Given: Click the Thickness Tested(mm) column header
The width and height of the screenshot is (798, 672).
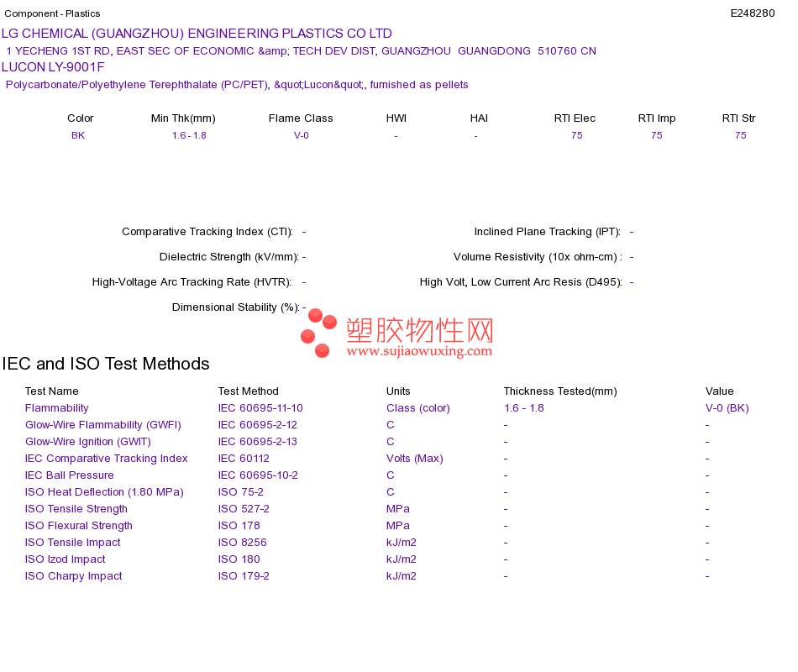Looking at the screenshot, I should tap(559, 391).
